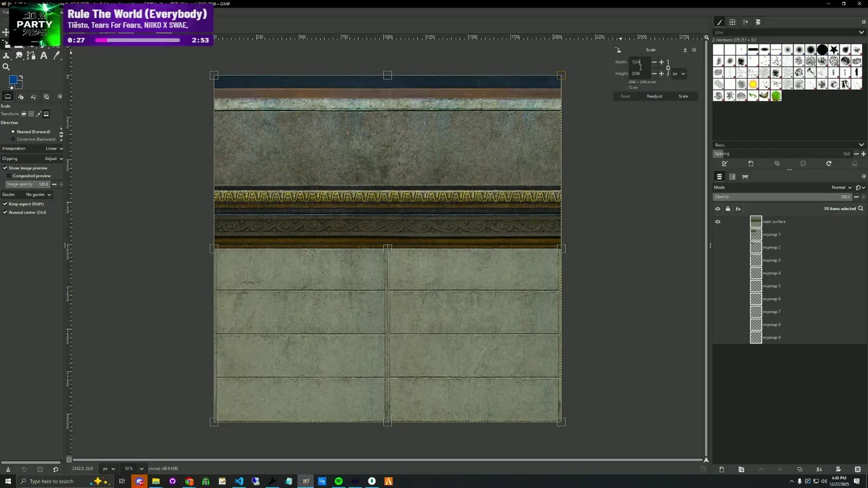Select Corrective (Backward) direction
Screen dimensions: 868x488
click(x=33, y=139)
